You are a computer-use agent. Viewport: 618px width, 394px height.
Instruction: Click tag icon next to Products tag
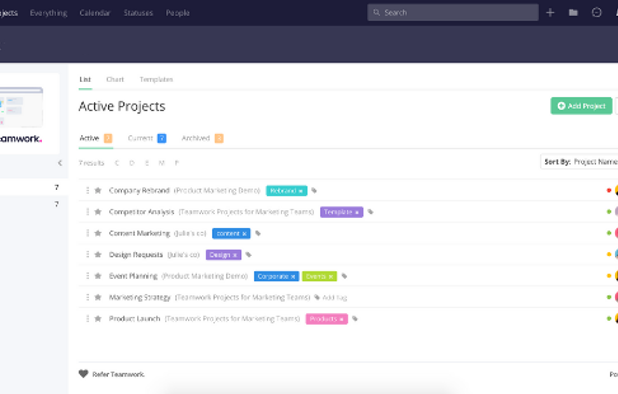(355, 319)
